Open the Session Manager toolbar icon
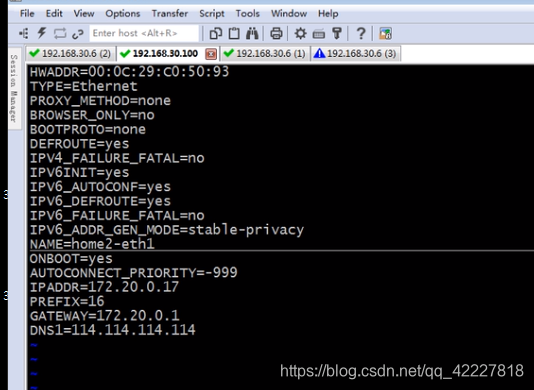Image resolution: width=534 pixels, height=390 pixels. (x=23, y=33)
